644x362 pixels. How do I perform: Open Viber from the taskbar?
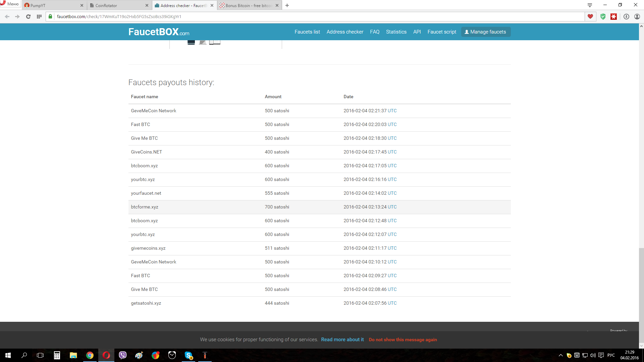pos(123,355)
